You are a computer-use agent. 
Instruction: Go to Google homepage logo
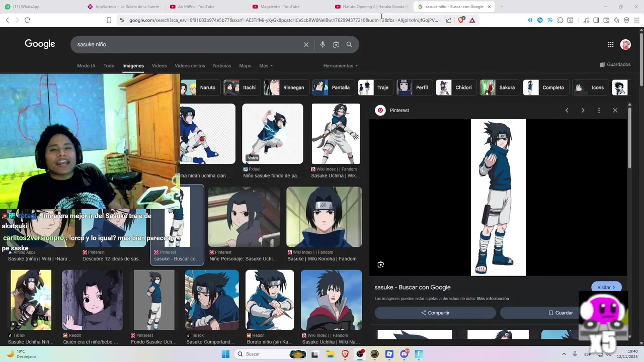pyautogui.click(x=40, y=44)
